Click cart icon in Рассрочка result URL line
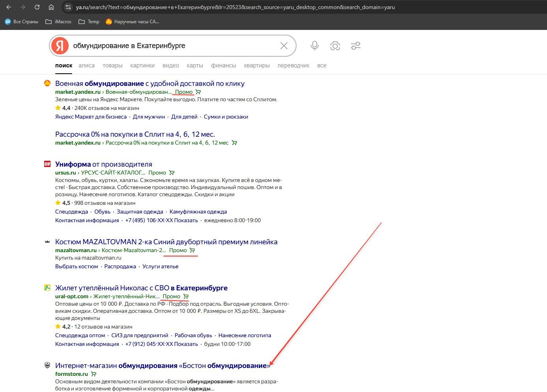 (x=234, y=143)
